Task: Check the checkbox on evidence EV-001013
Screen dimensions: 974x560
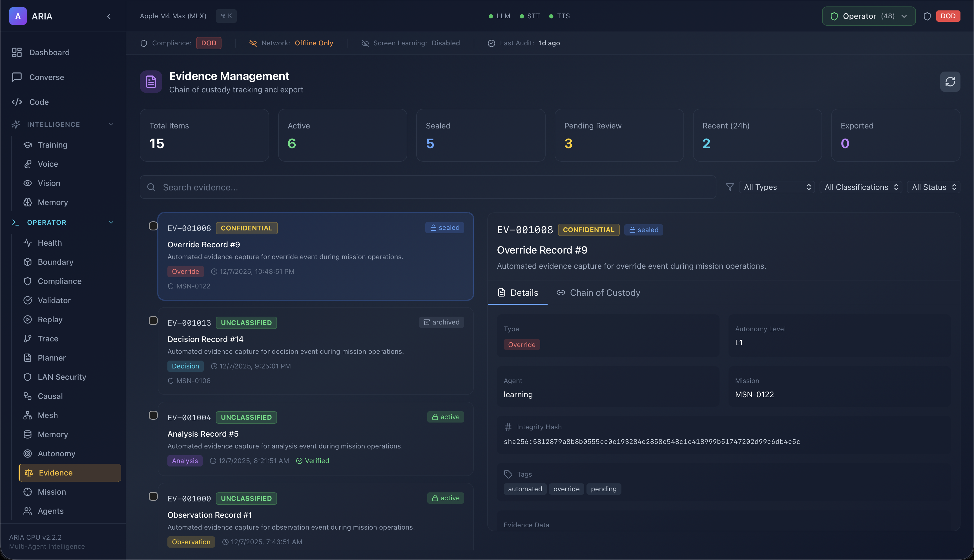Action: (x=153, y=320)
